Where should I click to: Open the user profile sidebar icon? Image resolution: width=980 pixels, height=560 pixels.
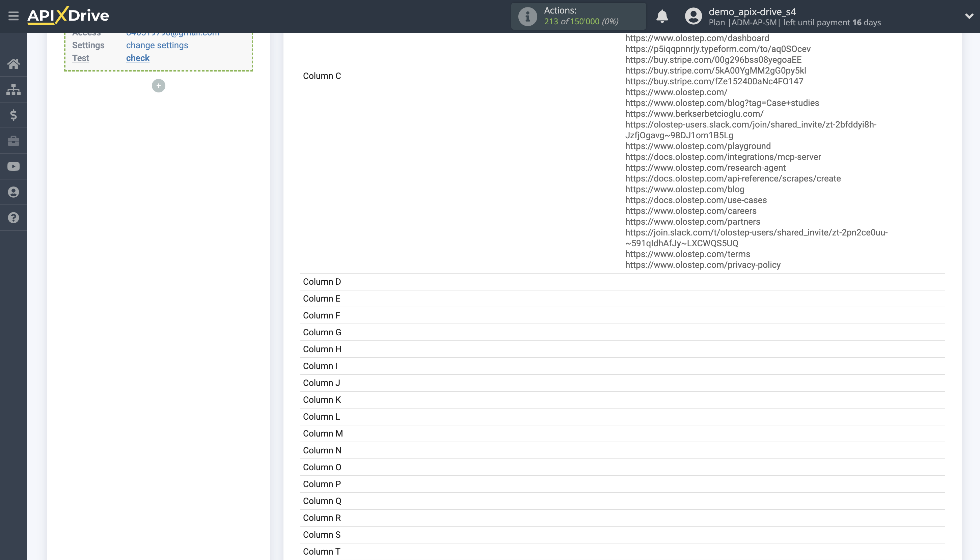(x=13, y=192)
